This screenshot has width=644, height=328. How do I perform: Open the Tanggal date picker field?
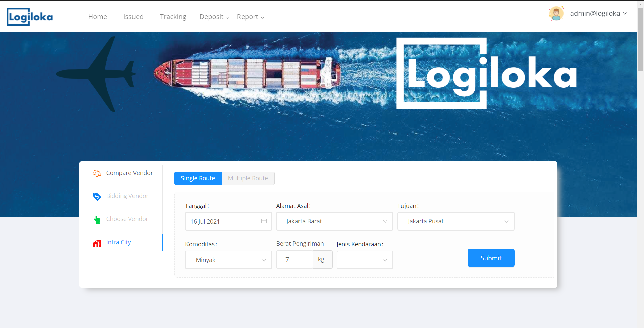coord(228,221)
